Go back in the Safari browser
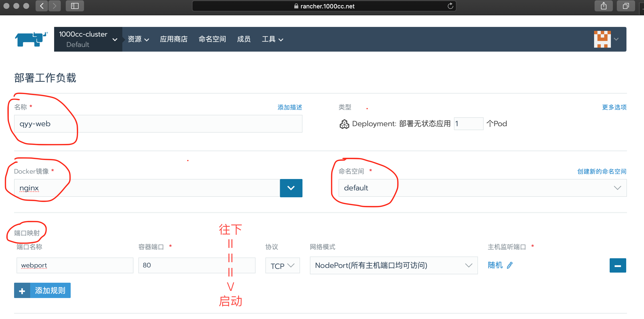644x319 pixels. (x=42, y=6)
